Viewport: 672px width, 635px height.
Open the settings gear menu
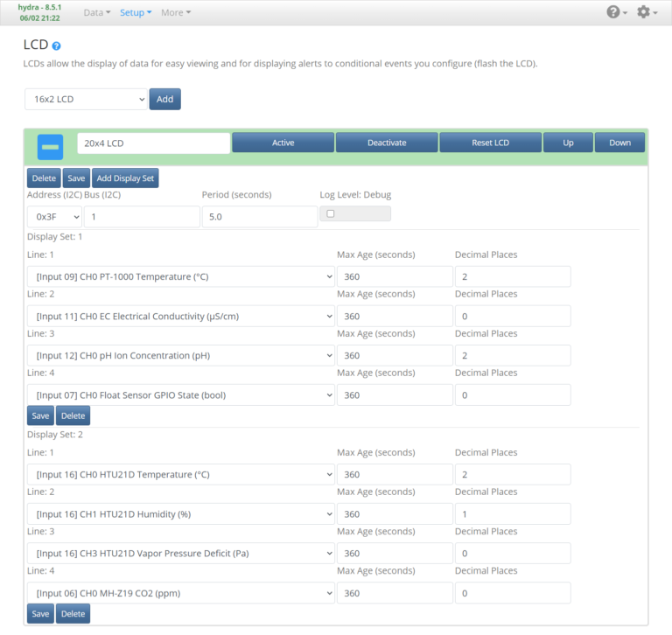(x=647, y=12)
